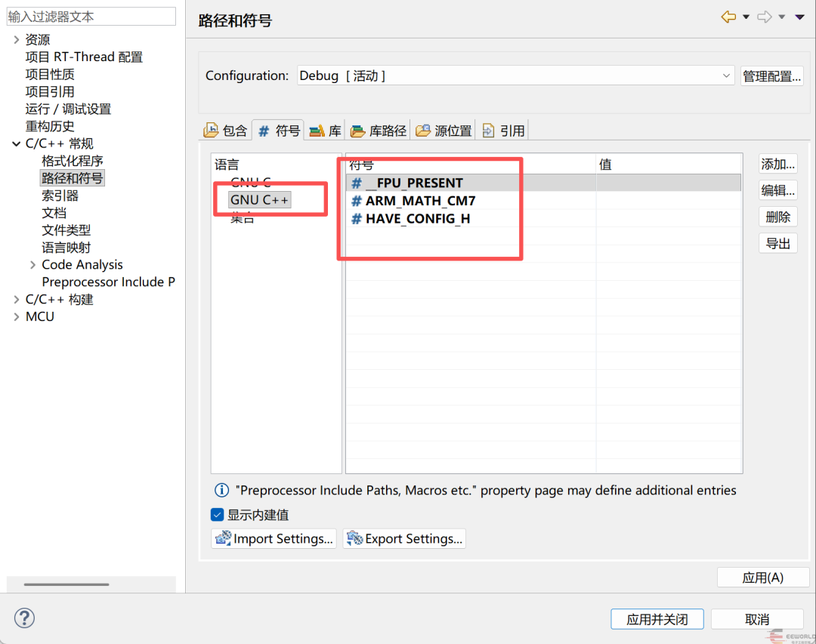Click the info icon beside Preprocessor note

(x=221, y=490)
